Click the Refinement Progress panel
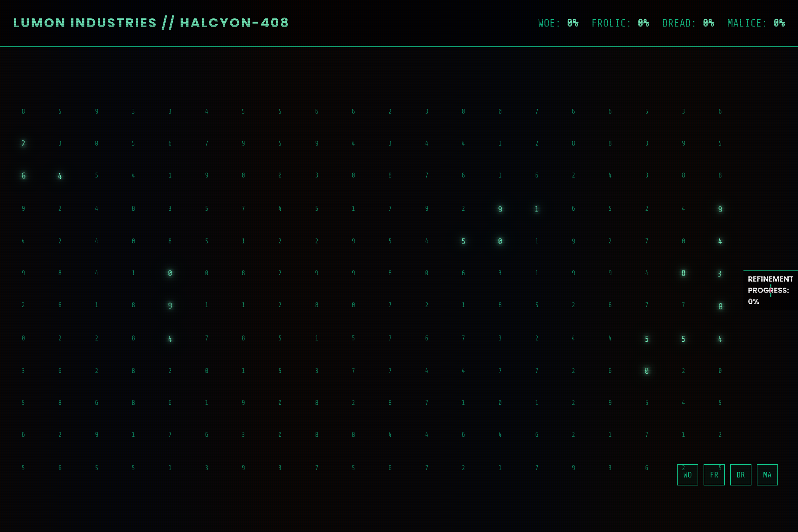 point(770,290)
